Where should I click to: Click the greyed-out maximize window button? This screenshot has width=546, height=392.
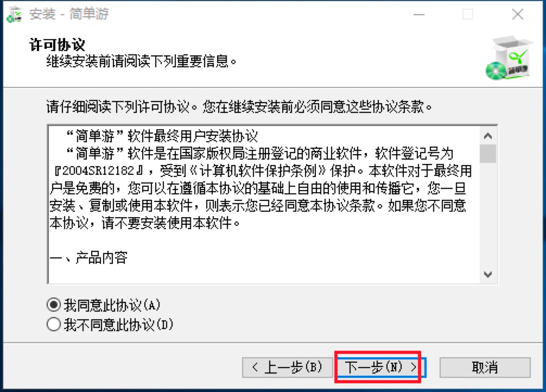[x=468, y=15]
